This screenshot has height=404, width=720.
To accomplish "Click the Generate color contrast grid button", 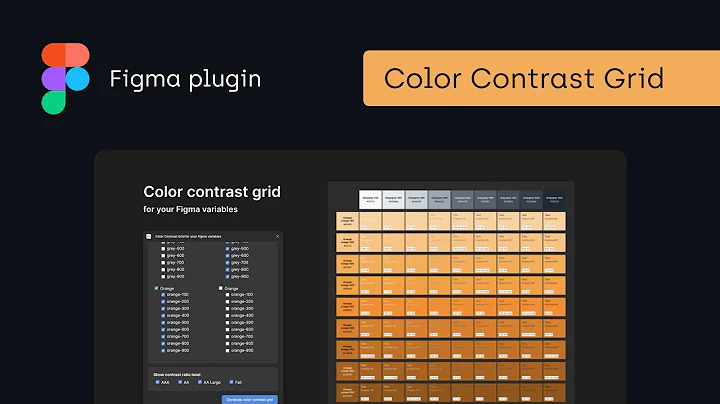I will [x=250, y=399].
